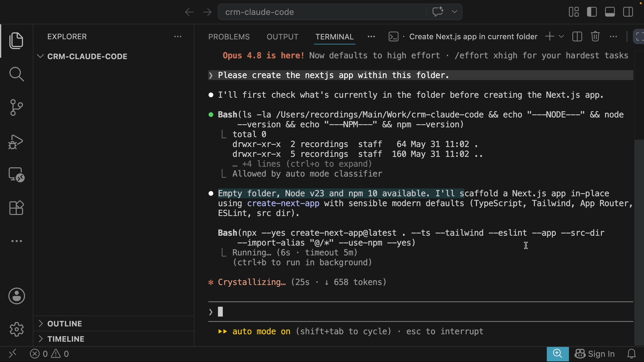Open the Extensions view
This screenshot has height=362, width=644.
(x=17, y=208)
